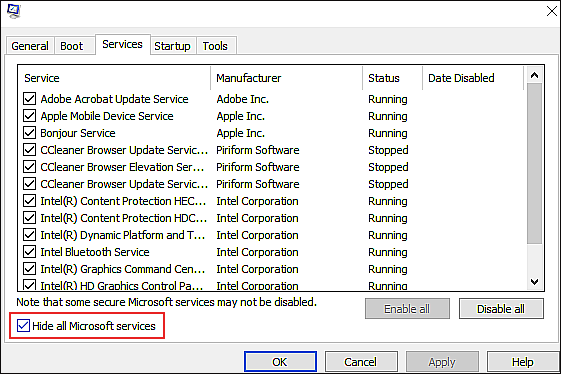Select the Apple Mobile Device Service name
The width and height of the screenshot is (561, 374).
107,116
